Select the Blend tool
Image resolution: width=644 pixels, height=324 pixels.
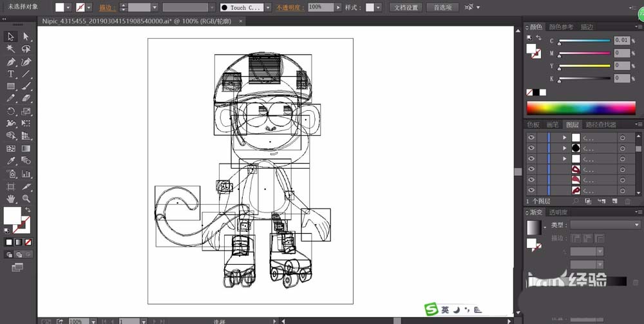[x=26, y=161]
